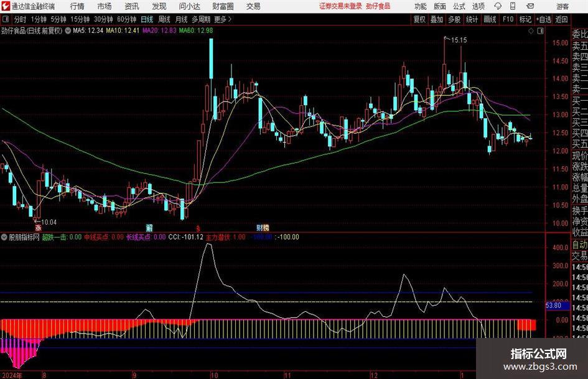Open the 市场 menu

[105, 6]
